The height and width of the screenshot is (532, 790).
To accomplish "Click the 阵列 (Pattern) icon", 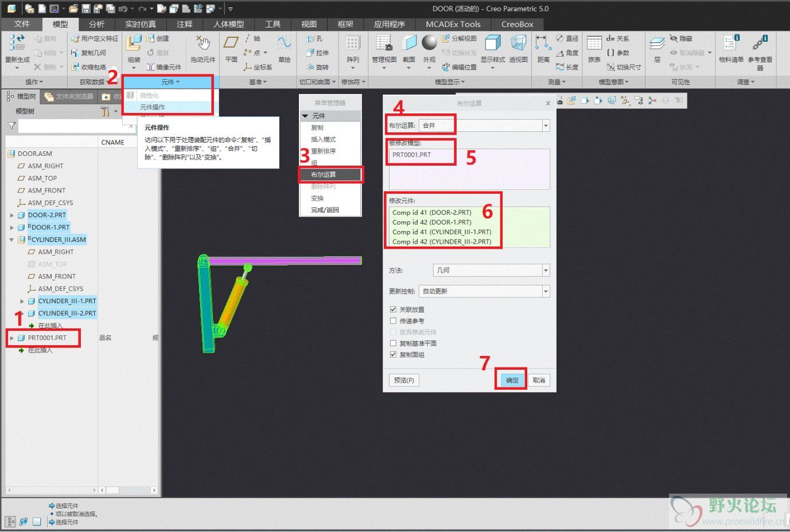I will coord(352,44).
